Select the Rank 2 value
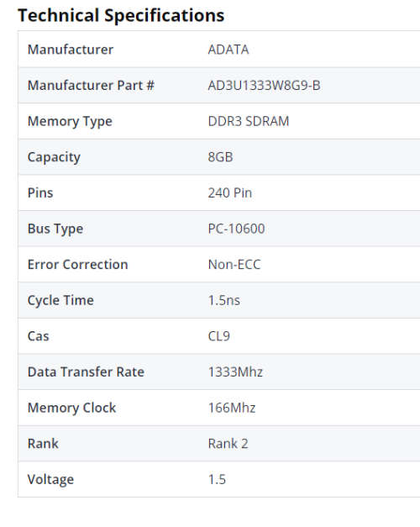This screenshot has height=527, width=420. 228,444
